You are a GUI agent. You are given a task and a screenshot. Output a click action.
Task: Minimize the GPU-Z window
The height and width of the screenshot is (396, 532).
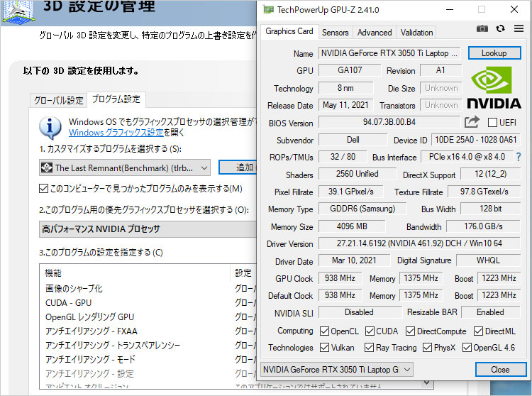click(450, 9)
